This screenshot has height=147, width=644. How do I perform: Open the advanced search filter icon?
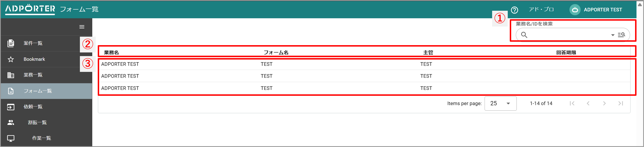[622, 35]
